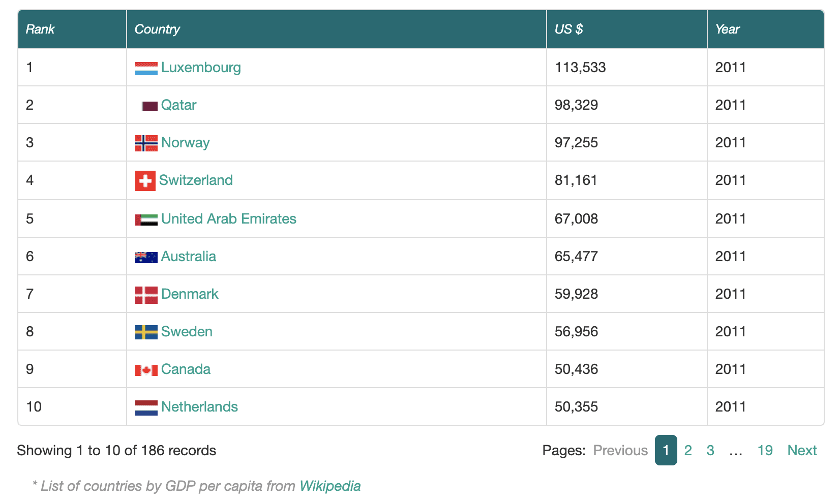The image size is (840, 504).
Task: Go to page 3 of the table
Action: tap(710, 450)
